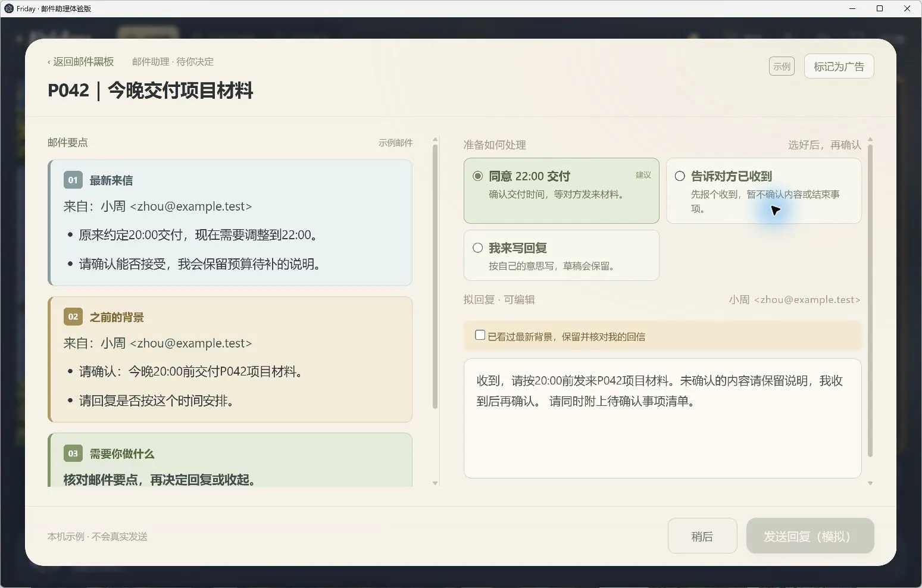Click the 示例 tag badge
Viewport: 922px width, 588px height.
tap(782, 66)
